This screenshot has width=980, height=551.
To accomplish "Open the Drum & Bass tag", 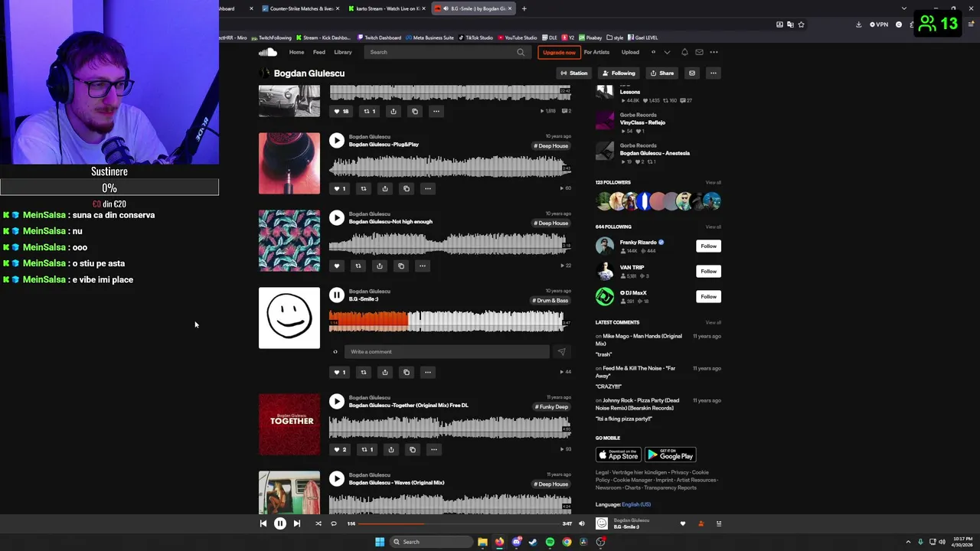I will (550, 300).
